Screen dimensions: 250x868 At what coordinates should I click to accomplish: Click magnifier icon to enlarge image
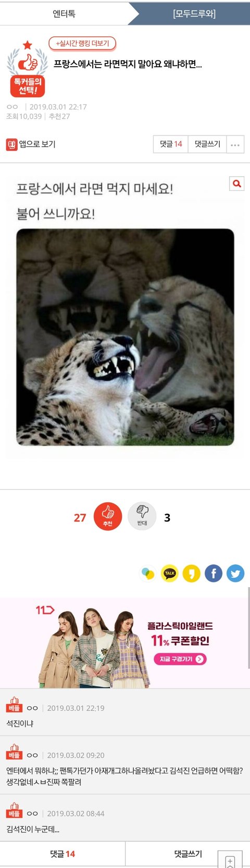[x=237, y=184]
